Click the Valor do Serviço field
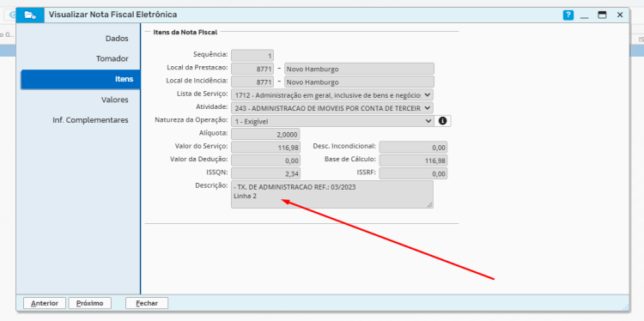The height and width of the screenshot is (321, 644). click(x=265, y=148)
